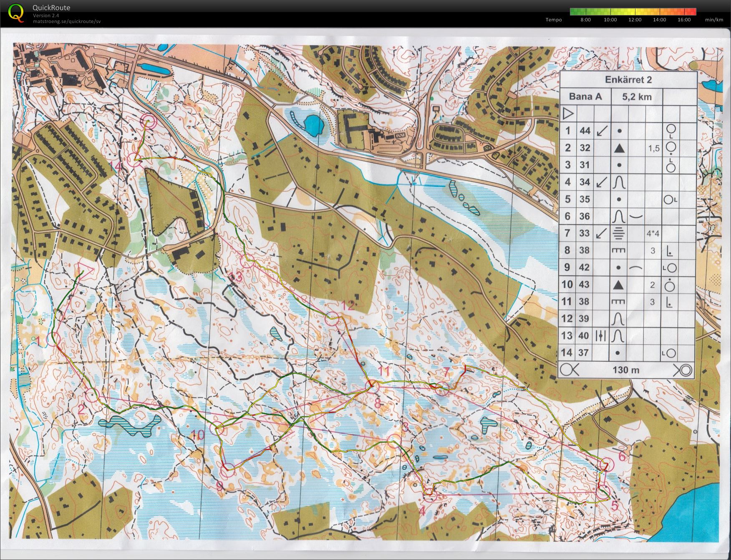Screen dimensions: 731x560
Task: Click the start triangle symbol in the control table
Action: tap(568, 114)
